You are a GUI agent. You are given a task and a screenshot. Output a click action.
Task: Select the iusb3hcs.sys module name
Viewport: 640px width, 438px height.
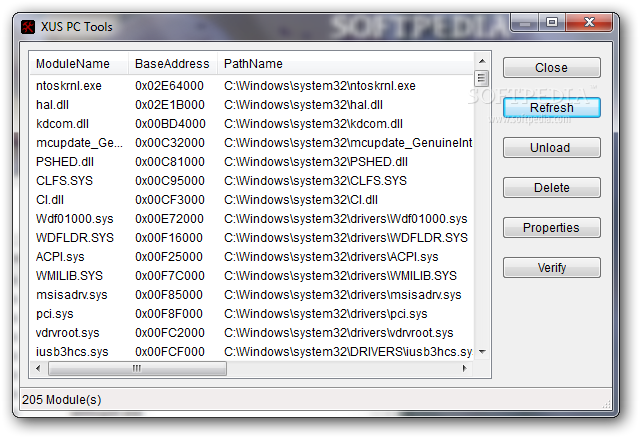click(x=72, y=351)
